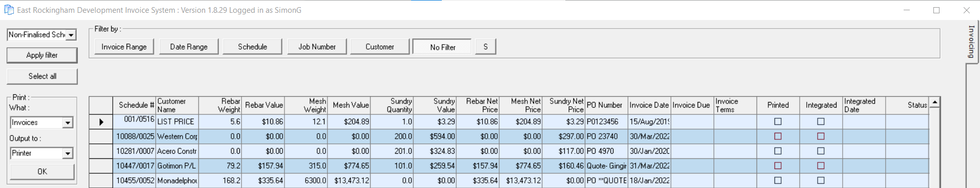Tick Printed checkbox for LIST PRICE row
Screen dimensions: 980x188
pyautogui.click(x=778, y=121)
